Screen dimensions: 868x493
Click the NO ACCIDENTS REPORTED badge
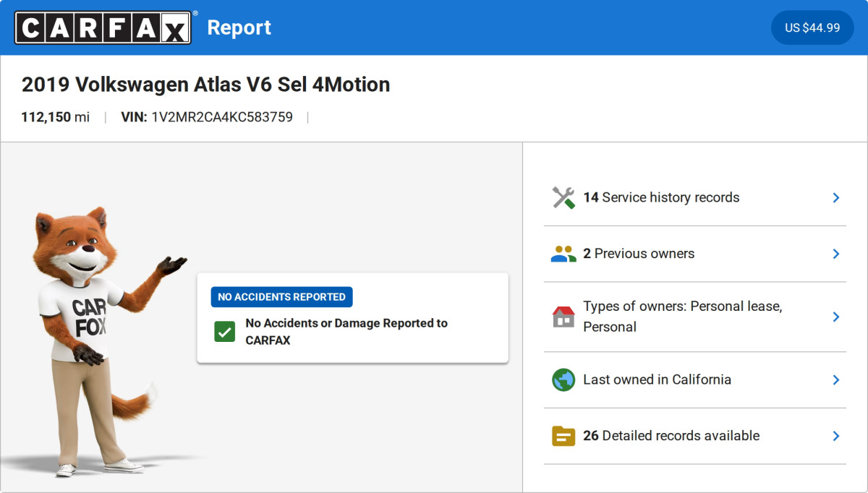pos(281,297)
